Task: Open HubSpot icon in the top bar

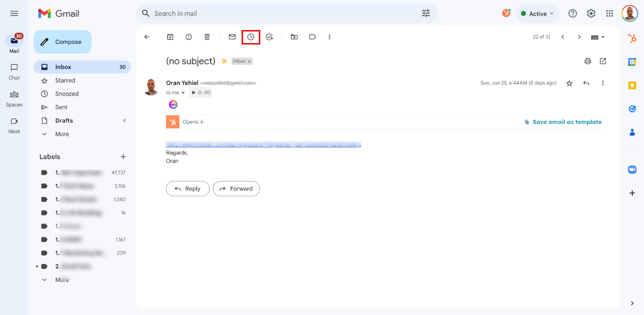Action: pos(506,13)
